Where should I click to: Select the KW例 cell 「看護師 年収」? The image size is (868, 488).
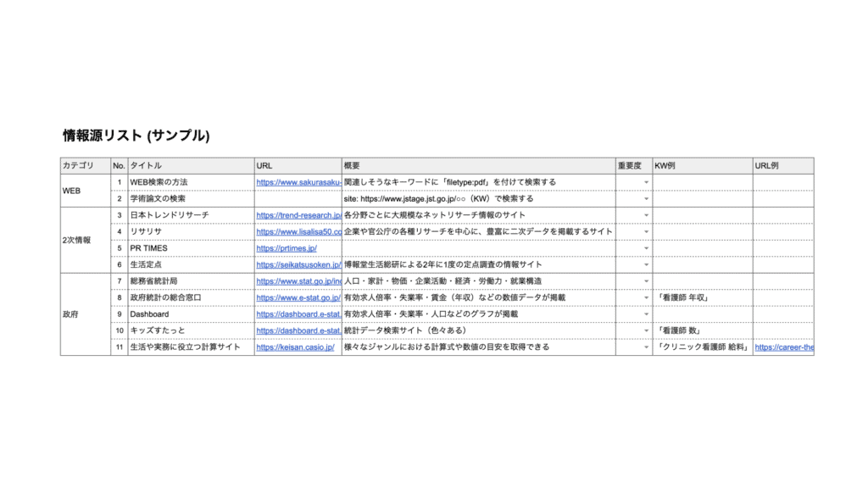703,297
